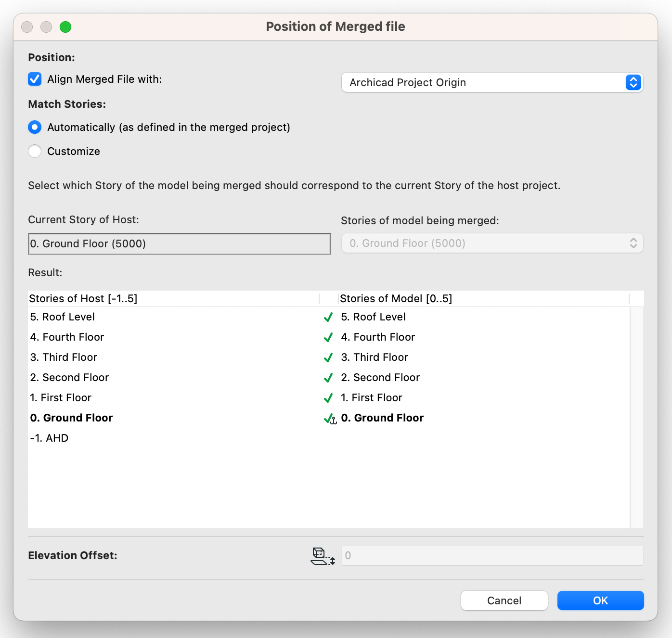672x638 pixels.
Task: Click green checkmark next to Roof Level
Action: point(328,318)
